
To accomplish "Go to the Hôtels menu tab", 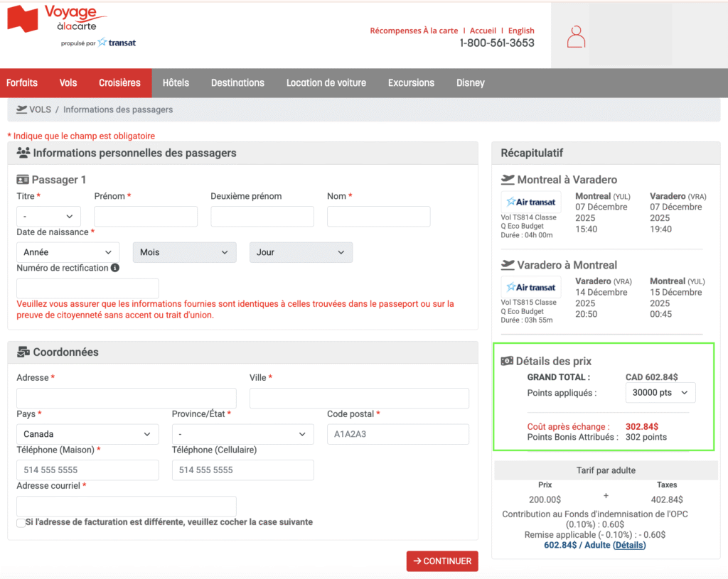I will 176,83.
